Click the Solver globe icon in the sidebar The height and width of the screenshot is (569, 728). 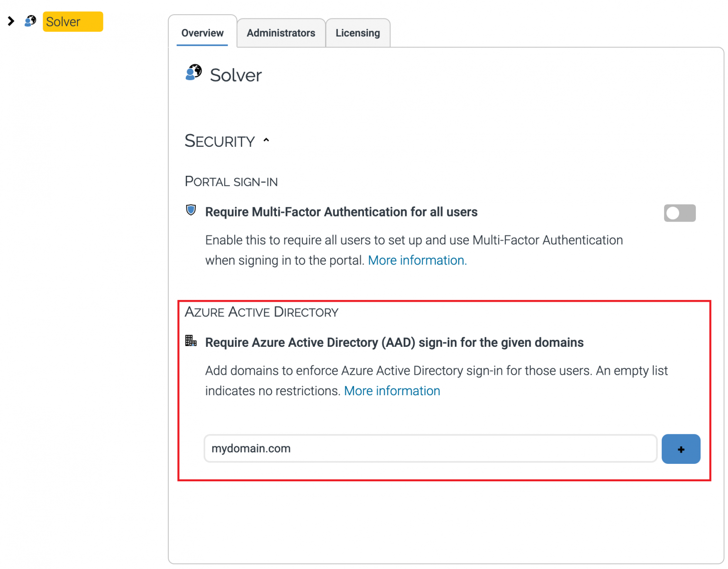pyautogui.click(x=30, y=21)
